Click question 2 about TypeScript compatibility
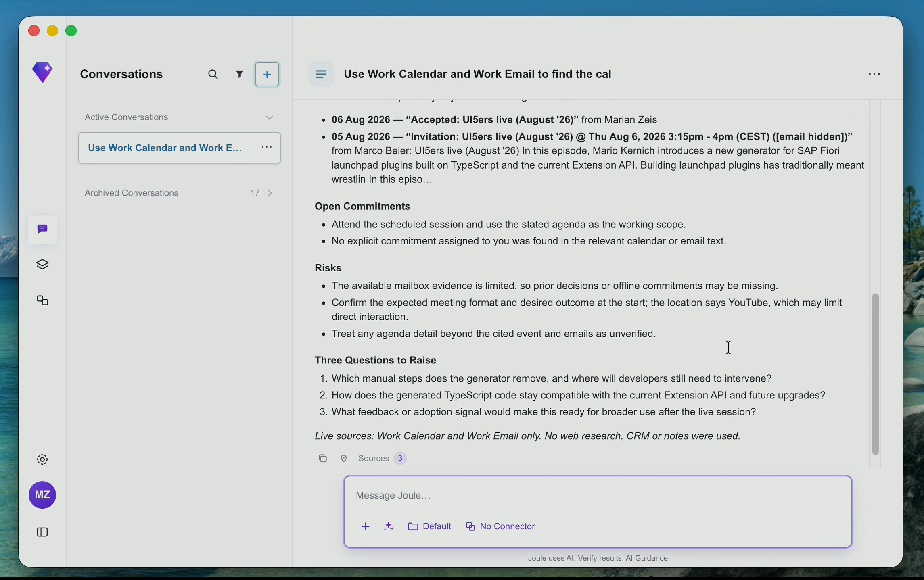924x580 pixels. click(x=578, y=396)
